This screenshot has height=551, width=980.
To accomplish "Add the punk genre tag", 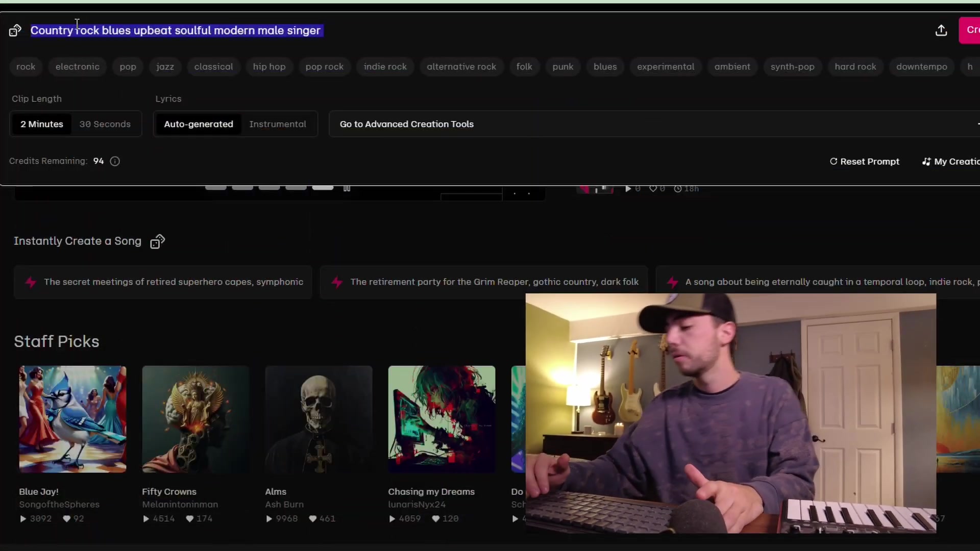I will (x=563, y=67).
